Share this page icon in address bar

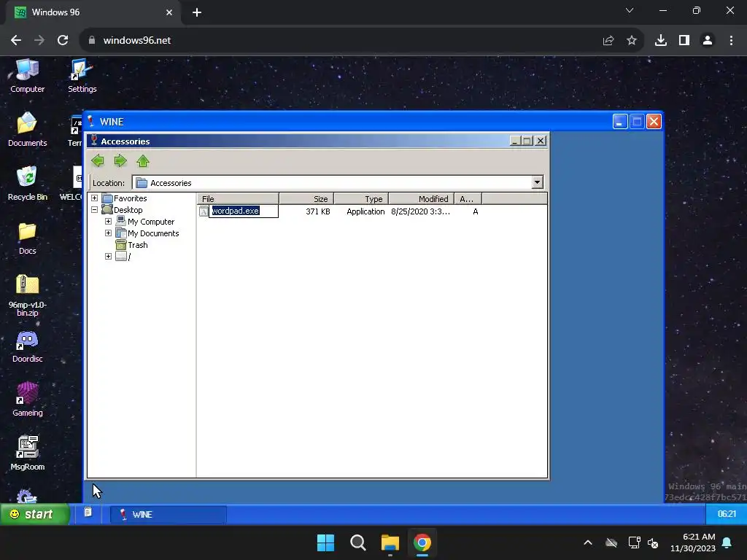[x=608, y=41]
